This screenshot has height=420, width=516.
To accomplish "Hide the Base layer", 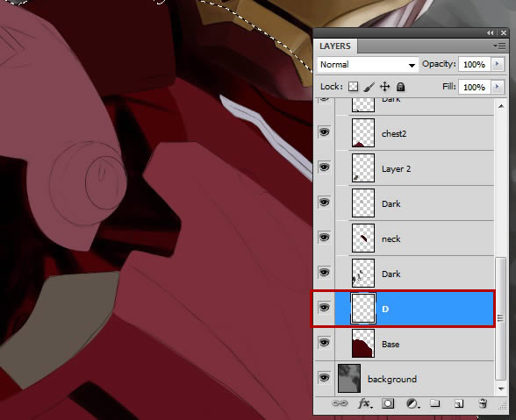I will click(x=324, y=342).
